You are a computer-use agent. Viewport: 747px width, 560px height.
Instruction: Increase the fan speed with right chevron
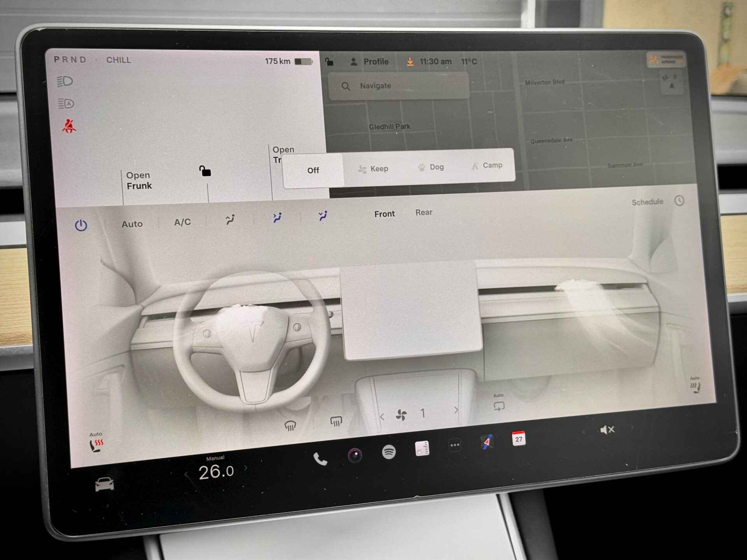[456, 410]
